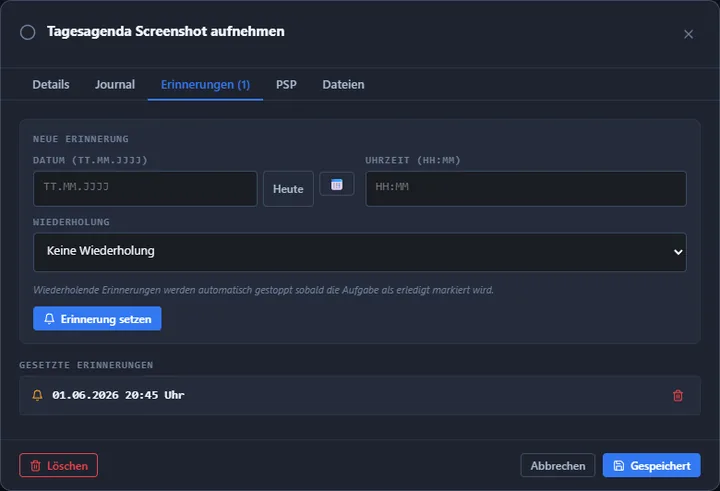Set date with the Heute button
This screenshot has width=720, height=491.
coord(288,189)
